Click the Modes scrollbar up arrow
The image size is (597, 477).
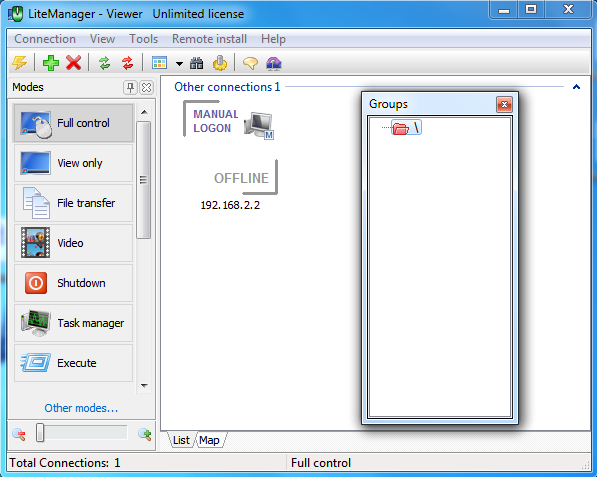(x=144, y=112)
